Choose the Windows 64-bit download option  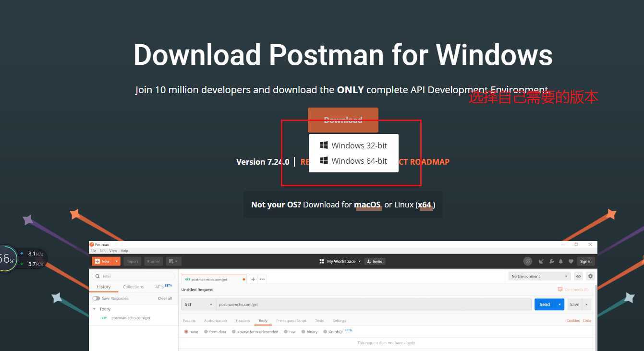353,161
